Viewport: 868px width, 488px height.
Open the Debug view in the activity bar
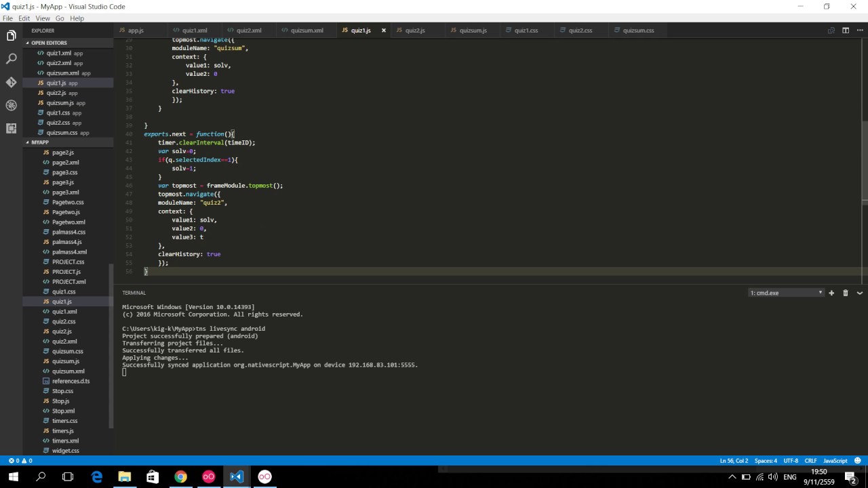coord(11,105)
